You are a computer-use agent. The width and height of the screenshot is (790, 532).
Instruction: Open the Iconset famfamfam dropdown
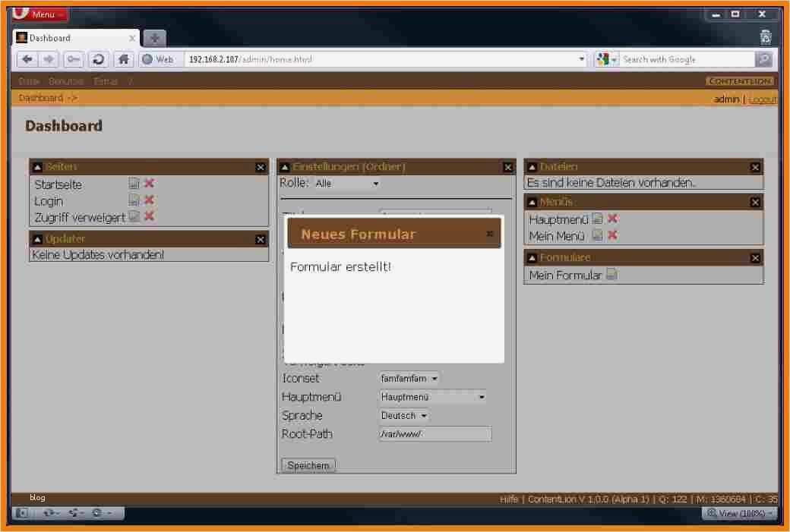(x=409, y=379)
